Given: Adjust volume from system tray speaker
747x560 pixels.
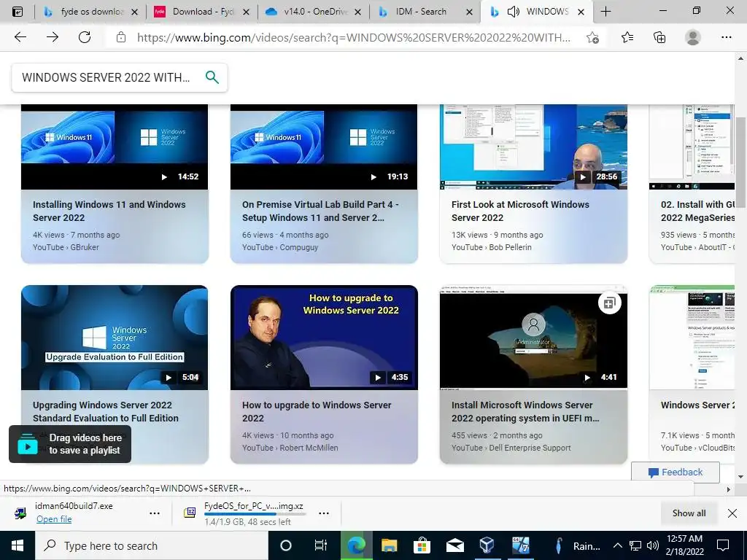Looking at the screenshot, I should (653, 545).
